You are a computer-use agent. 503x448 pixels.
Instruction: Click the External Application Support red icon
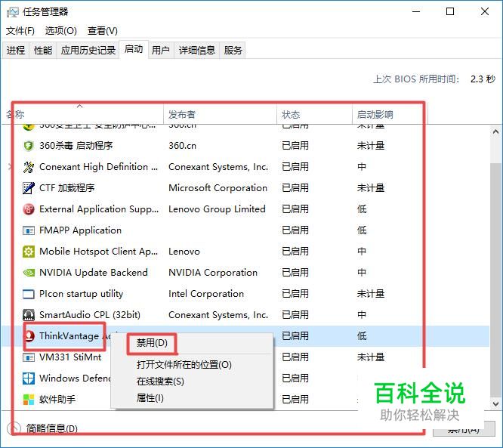coord(29,209)
